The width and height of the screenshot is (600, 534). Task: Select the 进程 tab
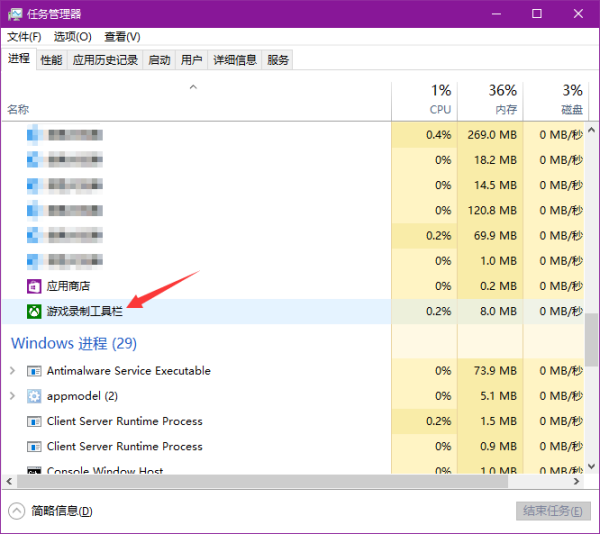point(19,59)
